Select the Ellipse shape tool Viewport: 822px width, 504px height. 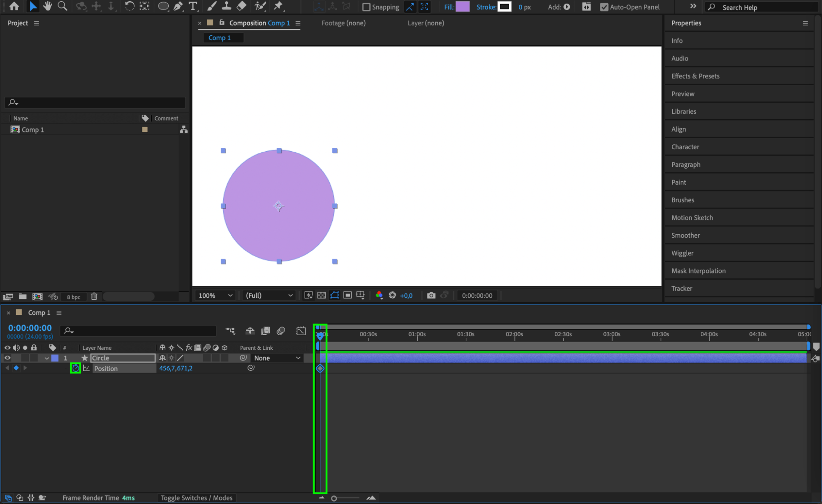click(x=163, y=6)
